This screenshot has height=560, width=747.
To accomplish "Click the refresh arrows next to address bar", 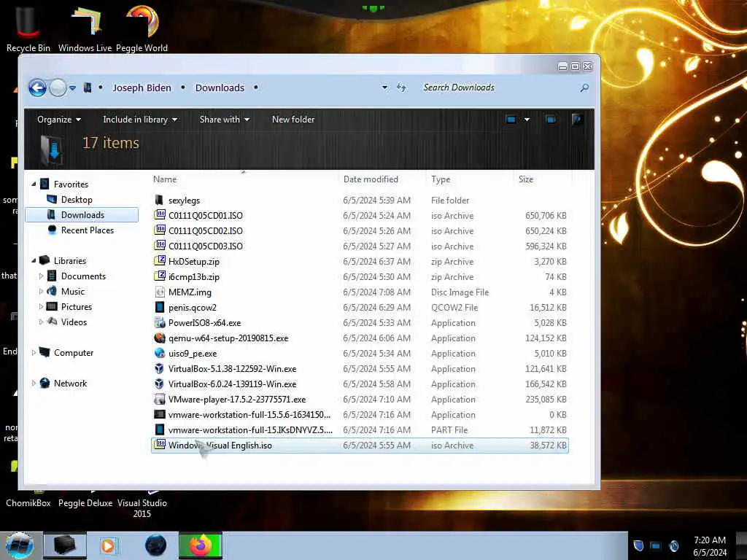I will (x=402, y=87).
